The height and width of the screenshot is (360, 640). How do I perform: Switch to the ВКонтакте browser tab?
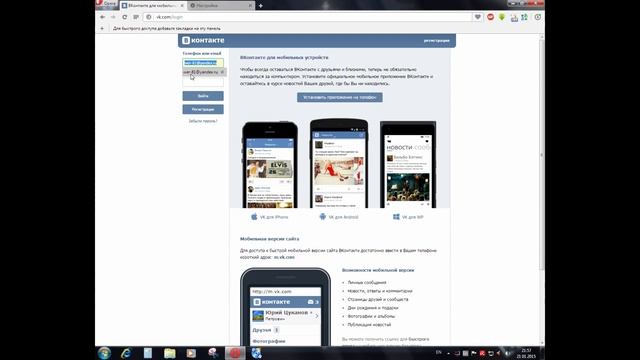[153, 5]
